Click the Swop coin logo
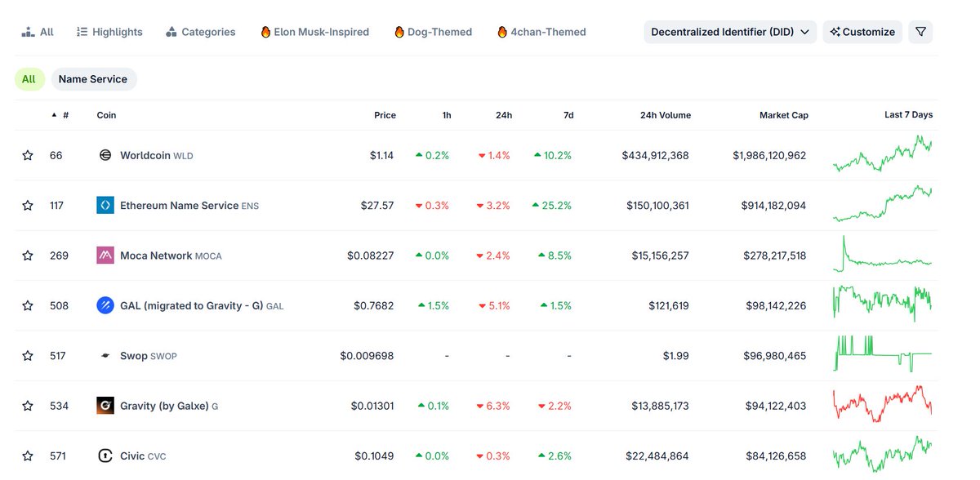The image size is (980, 480). tap(105, 356)
